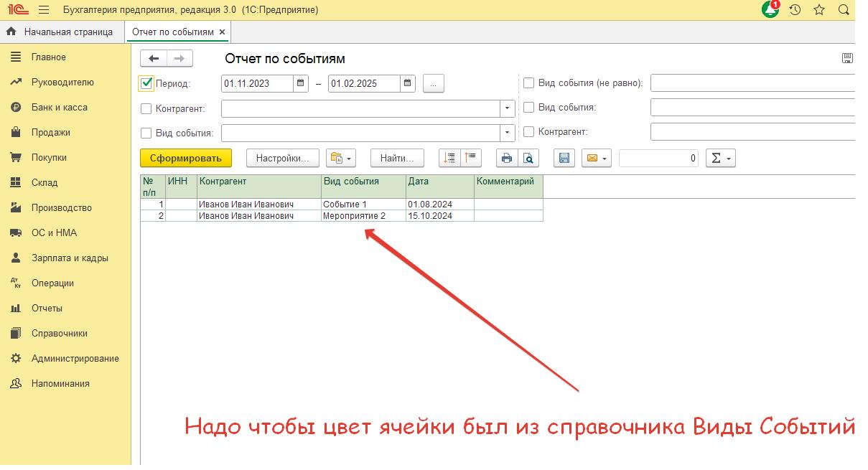This screenshot has width=868, height=470.
Task: Open print preview with magnifier icon
Action: (528, 159)
